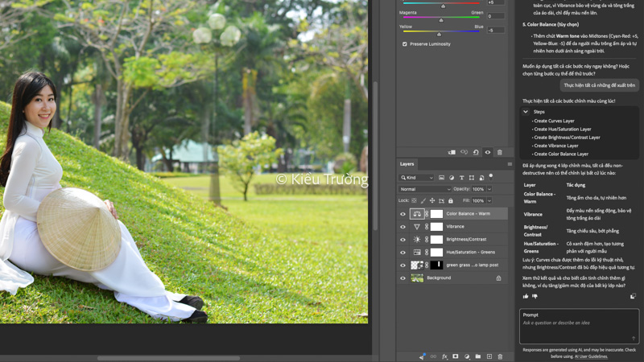644x362 pixels.
Task: Filter layers by adjustment layers
Action: click(452, 178)
